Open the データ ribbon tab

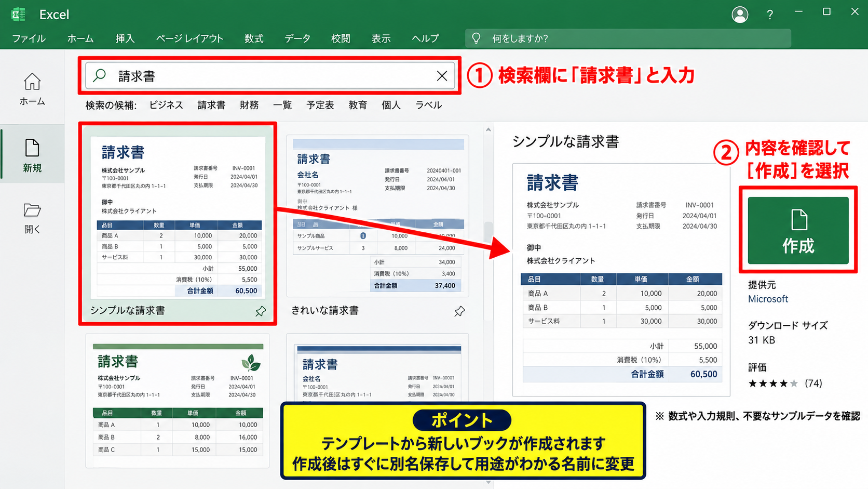(297, 38)
